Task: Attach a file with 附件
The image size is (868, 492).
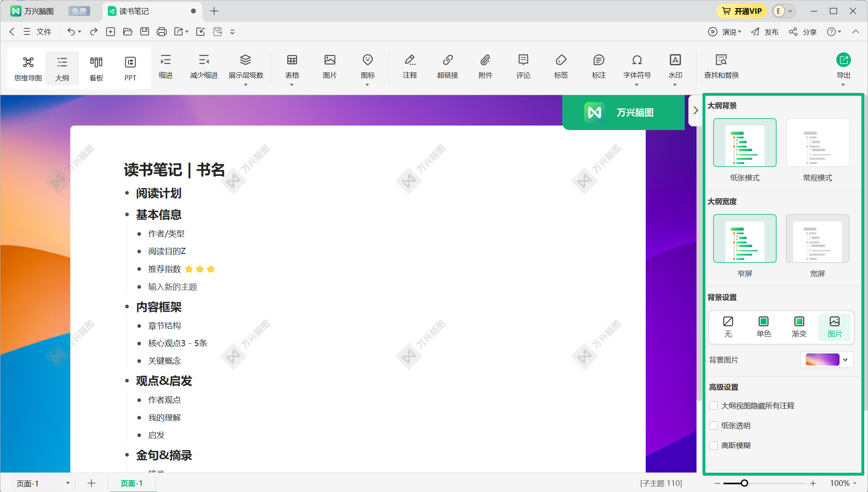Action: point(486,67)
